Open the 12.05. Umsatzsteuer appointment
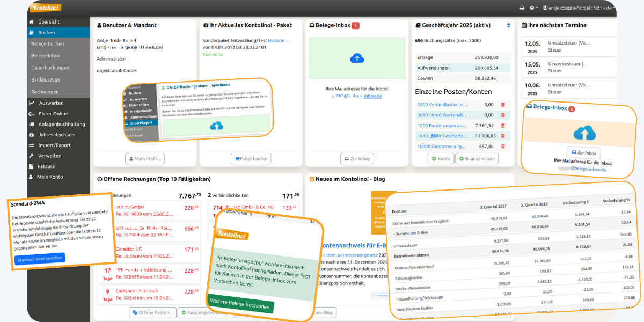 [x=568, y=46]
